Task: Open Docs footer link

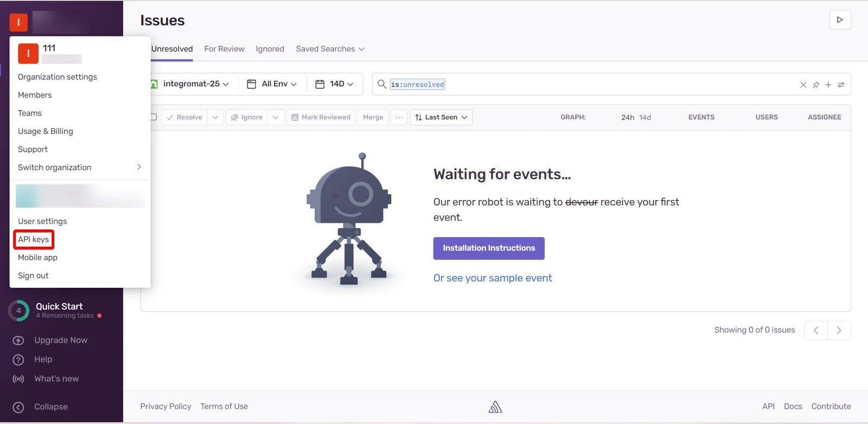Action: point(793,407)
